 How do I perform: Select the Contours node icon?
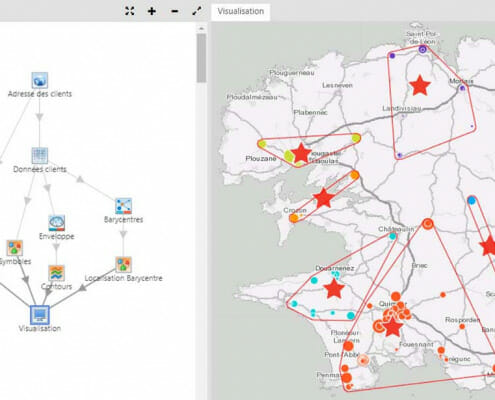pyautogui.click(x=56, y=273)
